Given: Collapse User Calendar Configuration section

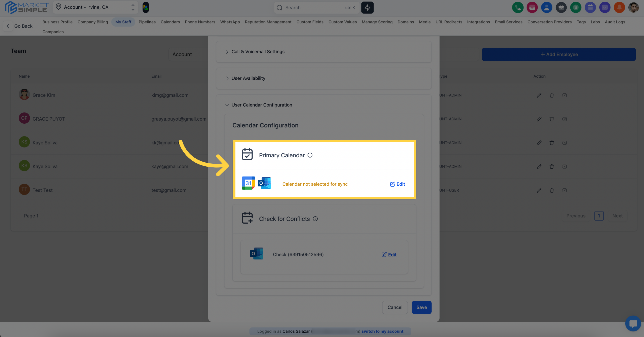Looking at the screenshot, I should pyautogui.click(x=262, y=105).
